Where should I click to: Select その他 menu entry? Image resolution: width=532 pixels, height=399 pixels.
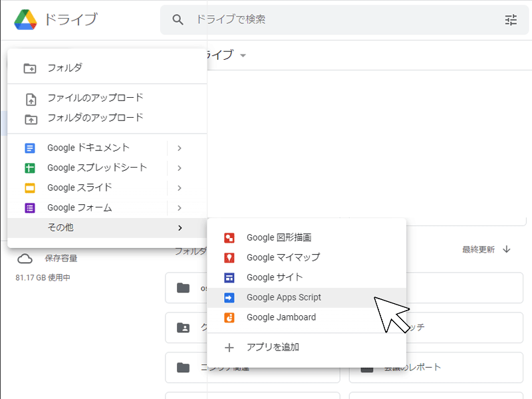click(107, 228)
